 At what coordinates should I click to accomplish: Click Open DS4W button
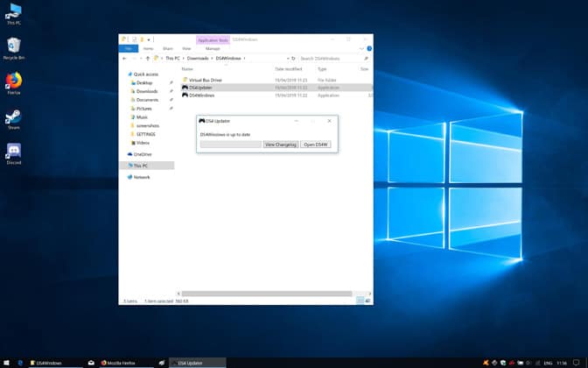pyautogui.click(x=316, y=145)
